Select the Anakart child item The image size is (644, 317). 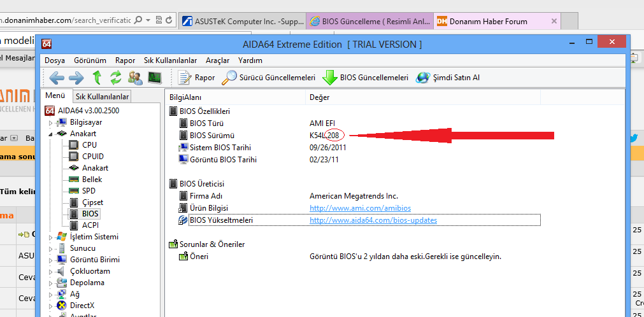[x=96, y=168]
